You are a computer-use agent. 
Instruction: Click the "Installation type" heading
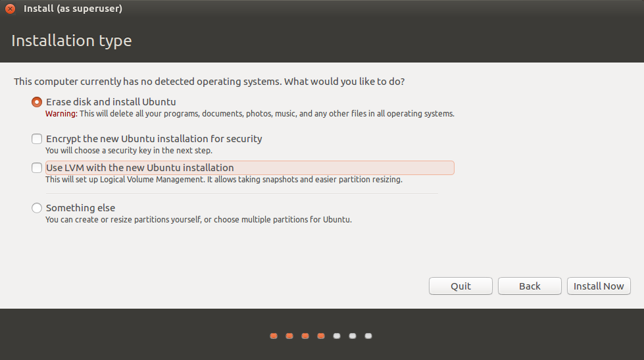(72, 41)
